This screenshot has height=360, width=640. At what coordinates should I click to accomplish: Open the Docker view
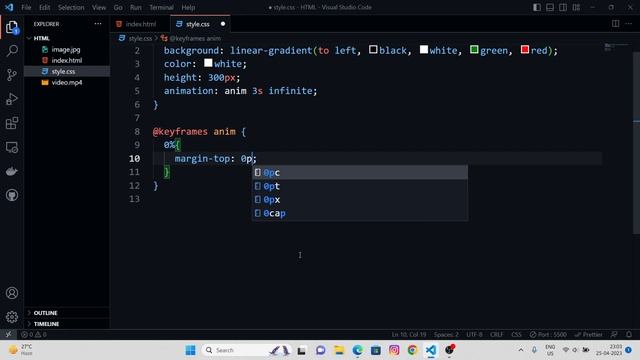(x=12, y=171)
